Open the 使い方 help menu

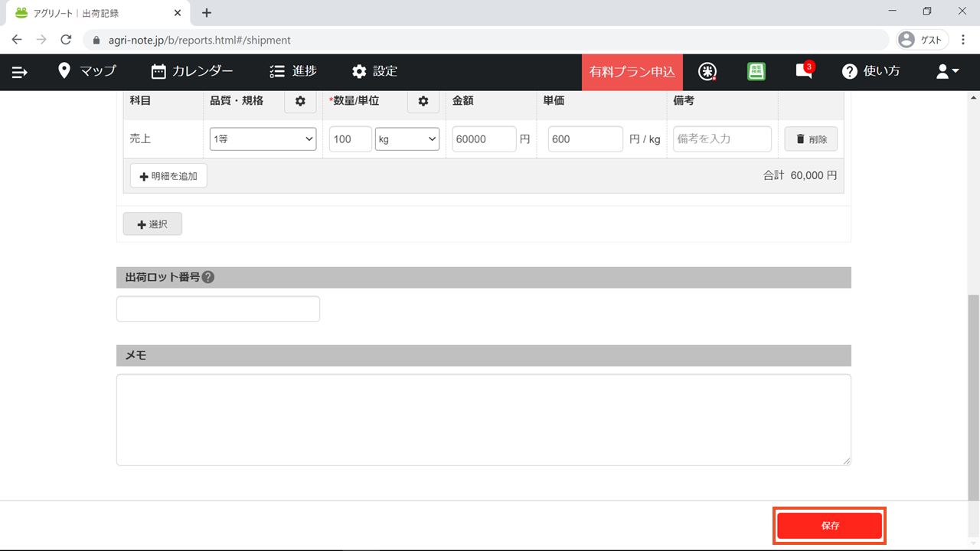click(871, 71)
